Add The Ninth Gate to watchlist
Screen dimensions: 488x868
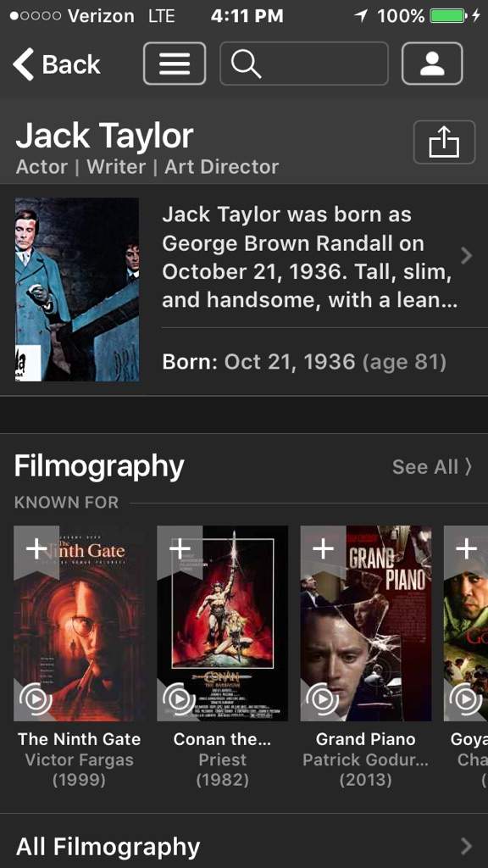(x=36, y=549)
